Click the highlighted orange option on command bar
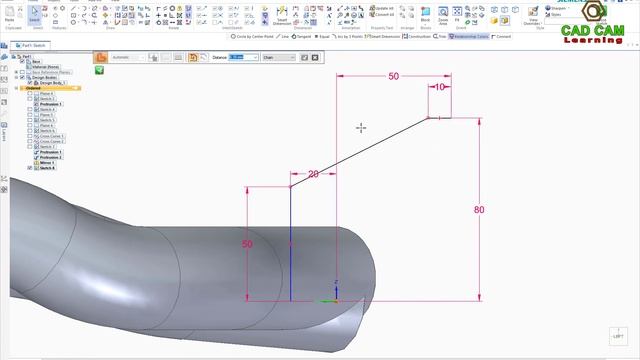Viewport: 640px width, 360px height. (x=193, y=58)
